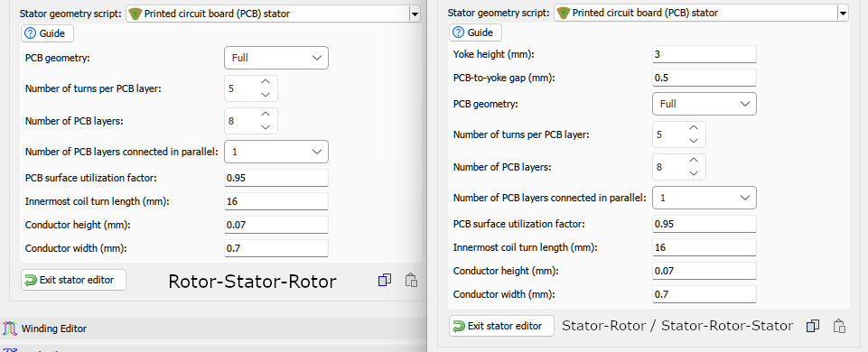Increase number of PCB layers in right panel

point(694,161)
